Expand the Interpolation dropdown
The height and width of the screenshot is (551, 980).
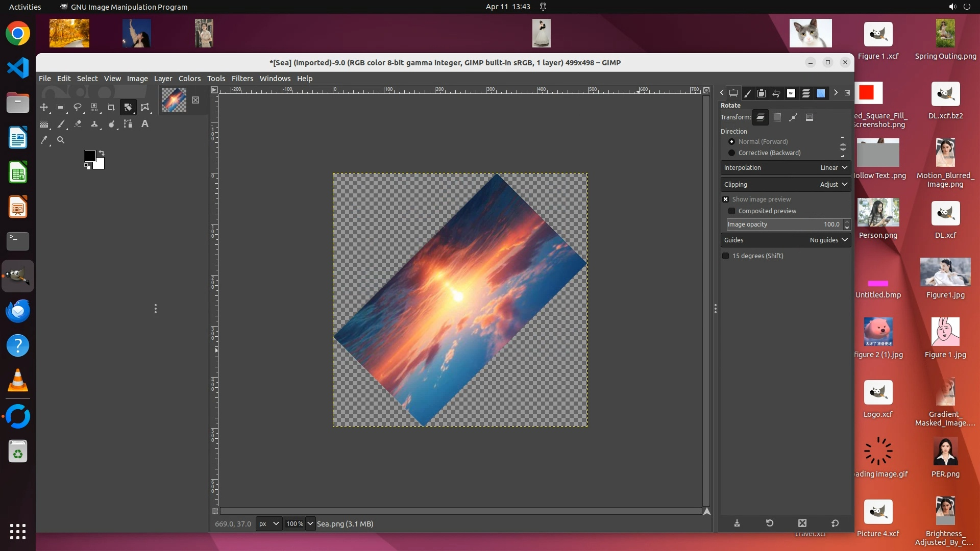coord(786,168)
